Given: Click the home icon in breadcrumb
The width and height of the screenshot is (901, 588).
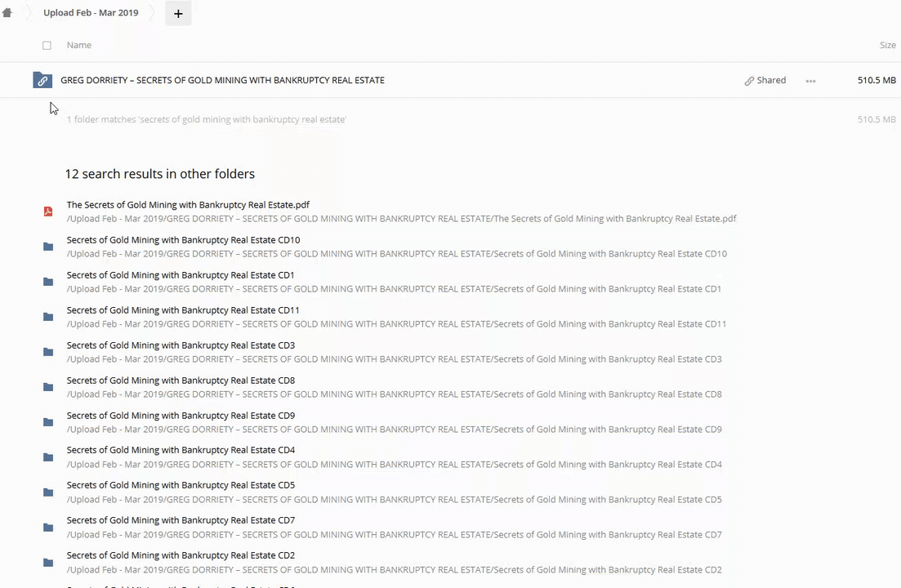Looking at the screenshot, I should (x=7, y=13).
